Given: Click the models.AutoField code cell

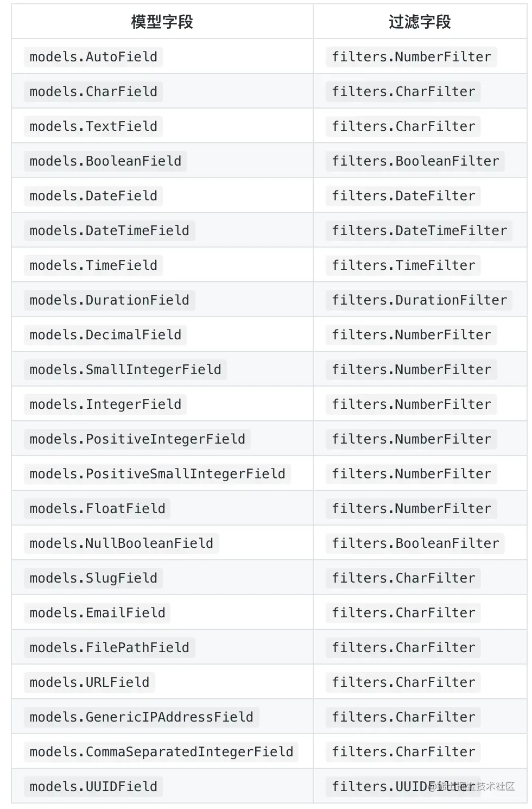Looking at the screenshot, I should point(93,56).
